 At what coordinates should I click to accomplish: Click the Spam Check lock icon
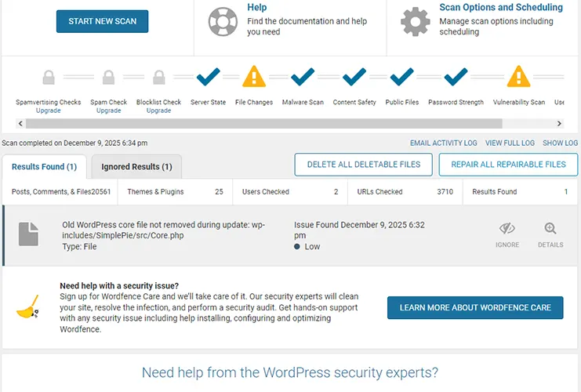click(x=108, y=78)
